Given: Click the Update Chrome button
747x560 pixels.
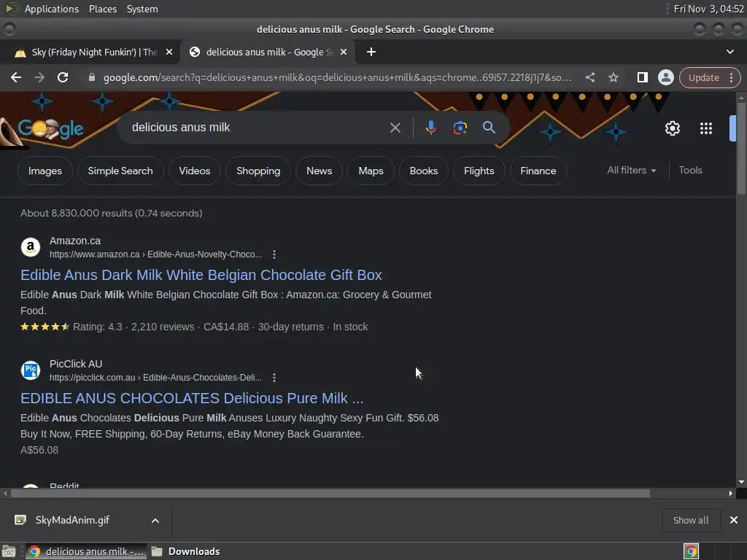Looking at the screenshot, I should 704,77.
